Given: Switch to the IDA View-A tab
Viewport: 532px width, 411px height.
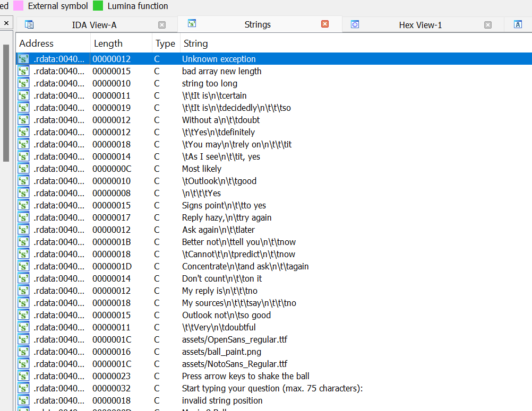Looking at the screenshot, I should (94, 25).
